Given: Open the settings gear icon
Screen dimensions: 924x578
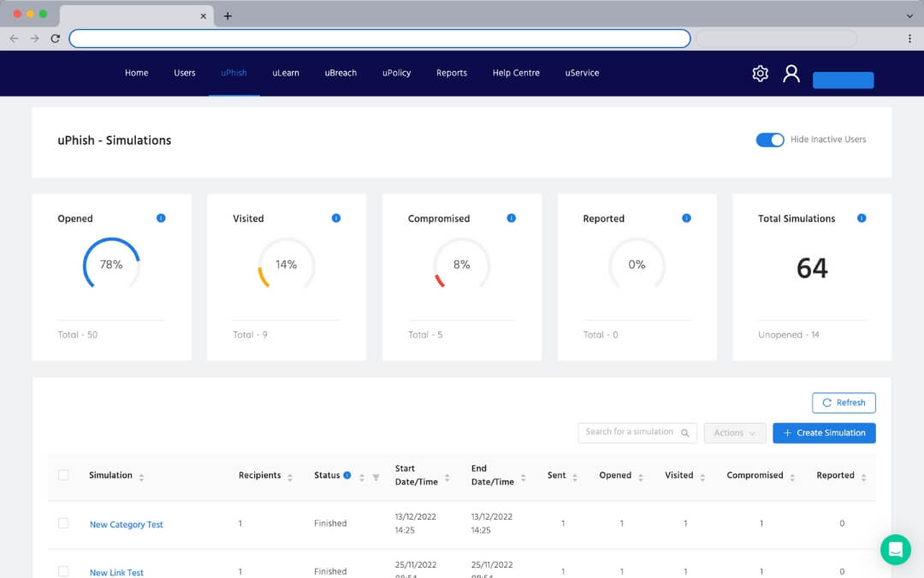Looking at the screenshot, I should (760, 74).
